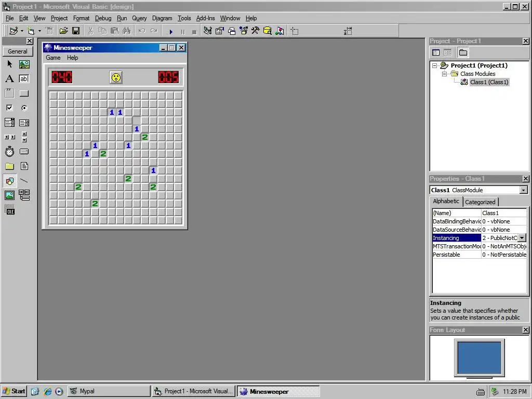Viewport: 532px width, 399px height.
Task: Click the Save Project toolbar icon
Action: click(76, 31)
